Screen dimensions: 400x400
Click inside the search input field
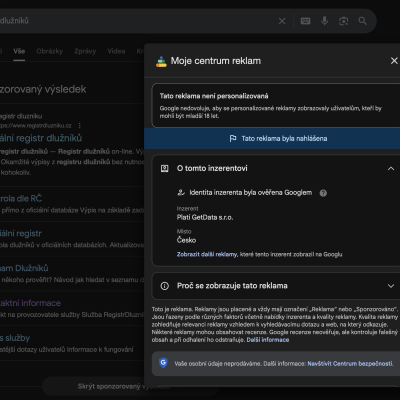coord(137,21)
